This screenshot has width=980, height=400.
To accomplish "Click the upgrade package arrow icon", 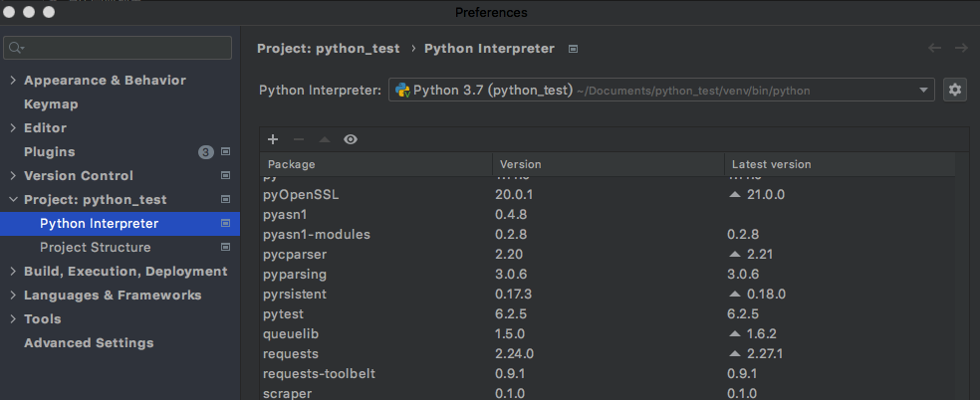I will pyautogui.click(x=324, y=140).
